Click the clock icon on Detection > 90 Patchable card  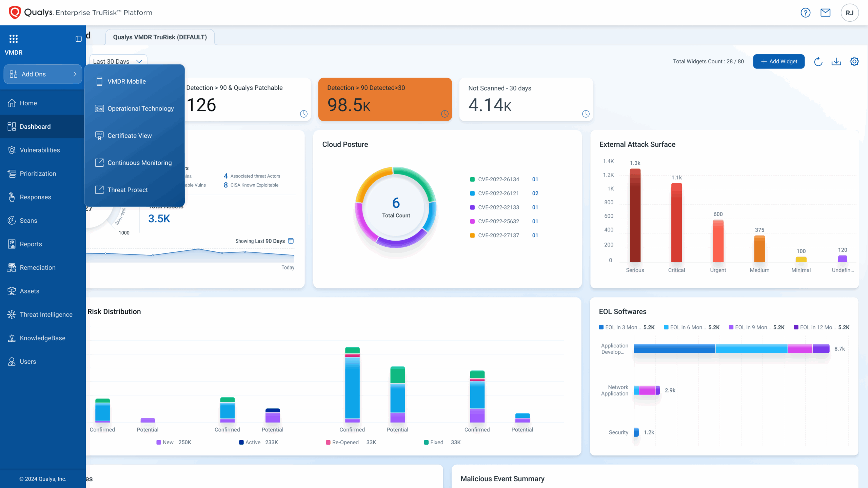[304, 114]
